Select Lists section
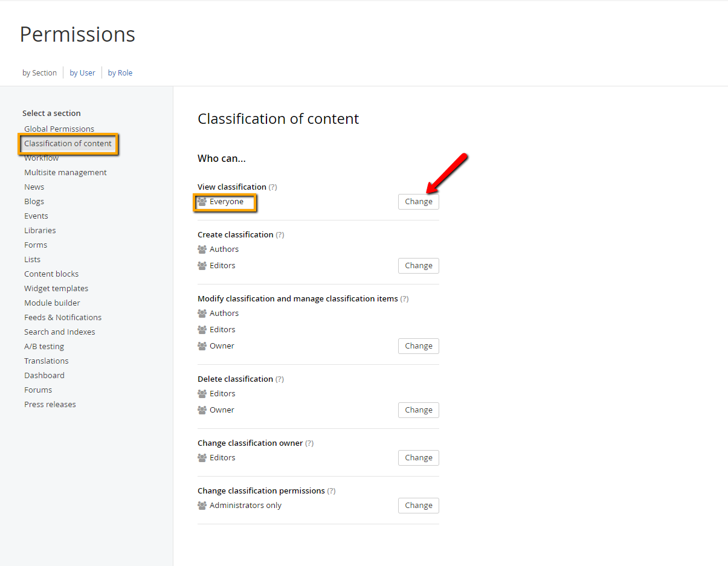This screenshot has width=728, height=566. coord(33,260)
